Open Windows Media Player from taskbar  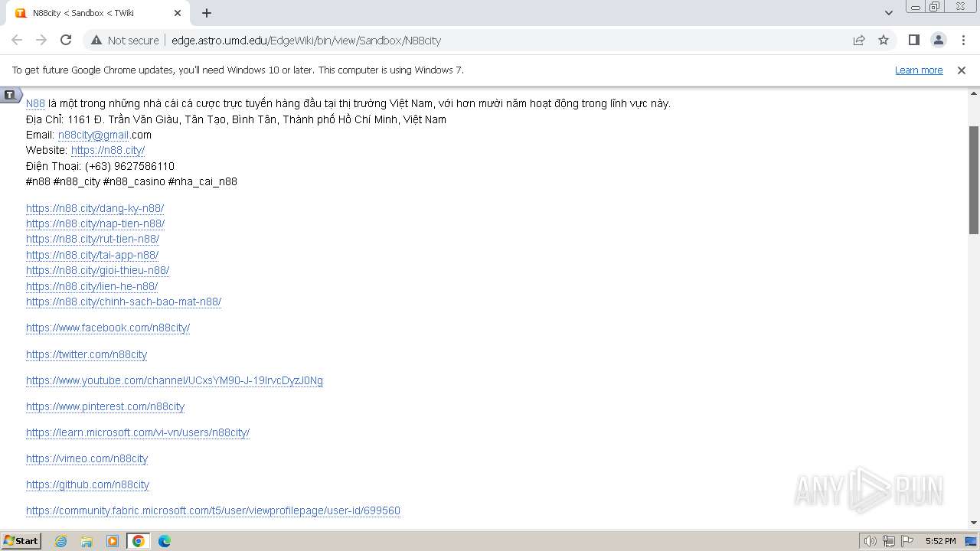click(x=113, y=541)
